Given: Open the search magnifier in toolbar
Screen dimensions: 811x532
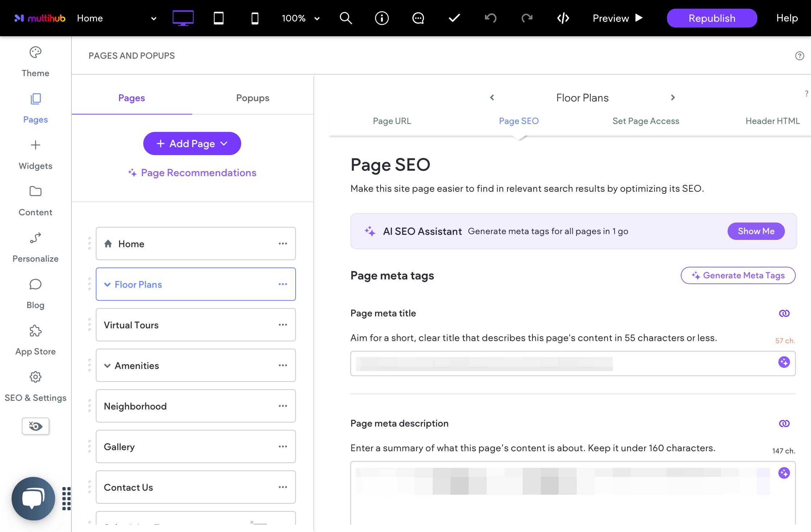Looking at the screenshot, I should coord(346,18).
